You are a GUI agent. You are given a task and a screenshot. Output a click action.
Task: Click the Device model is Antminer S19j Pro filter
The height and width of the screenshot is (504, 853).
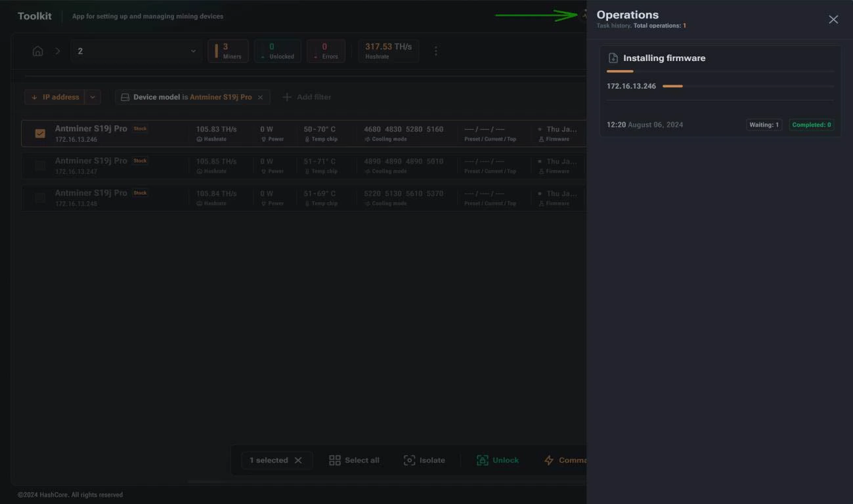click(192, 97)
